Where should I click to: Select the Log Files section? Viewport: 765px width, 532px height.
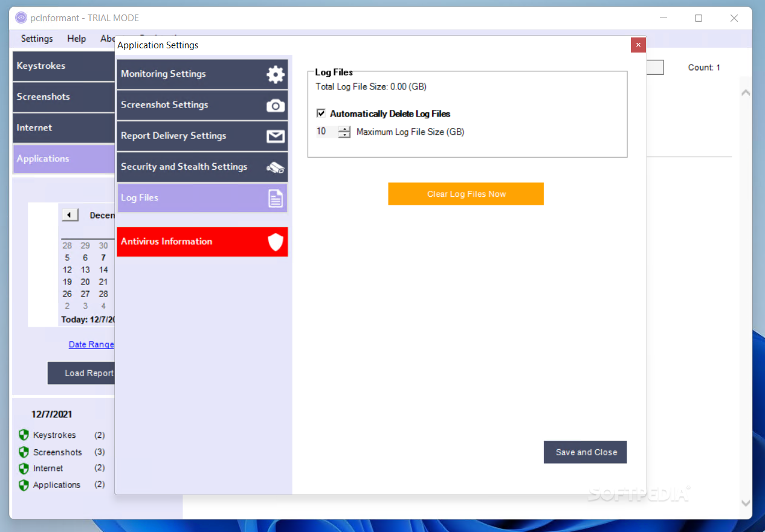point(202,198)
